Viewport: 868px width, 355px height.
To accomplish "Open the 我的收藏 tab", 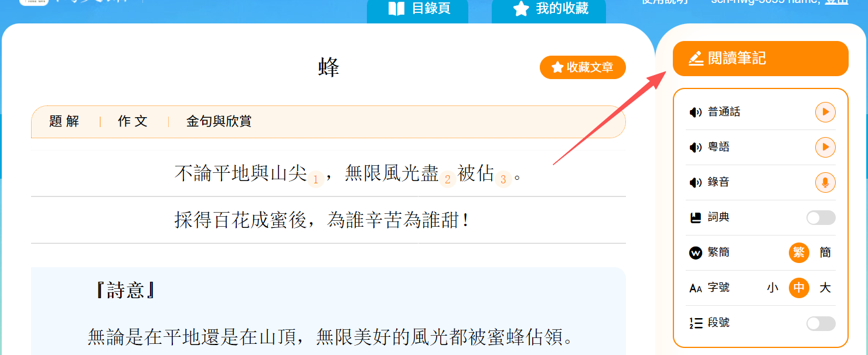I will tap(549, 9).
